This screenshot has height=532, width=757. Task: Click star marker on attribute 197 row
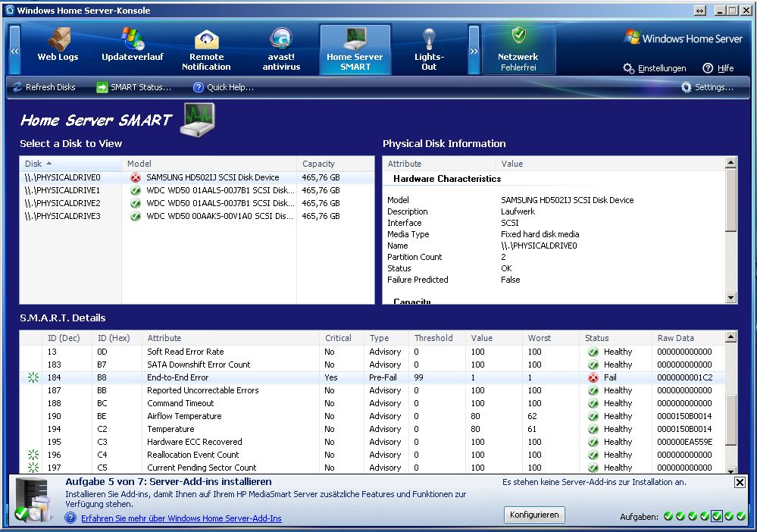click(x=33, y=468)
